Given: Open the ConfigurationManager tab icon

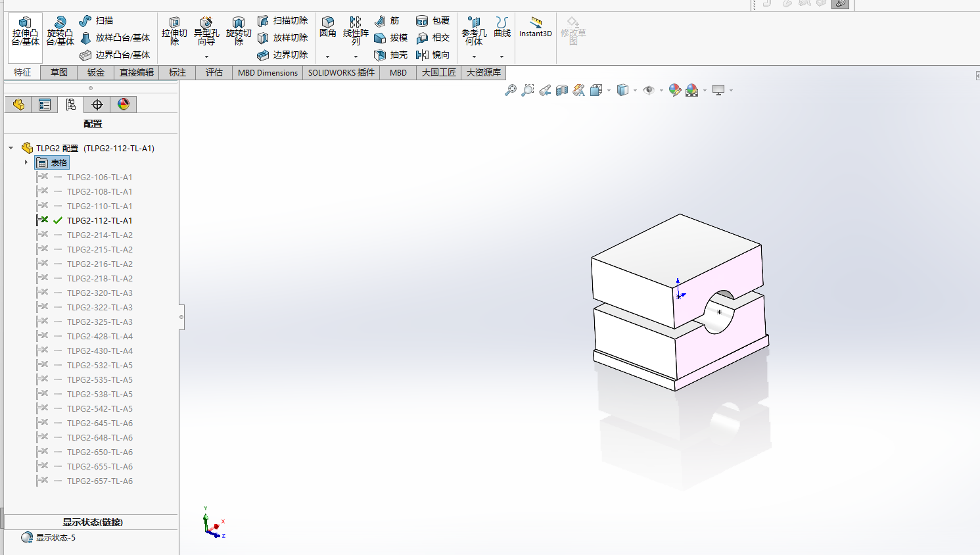Looking at the screenshot, I should click(71, 105).
